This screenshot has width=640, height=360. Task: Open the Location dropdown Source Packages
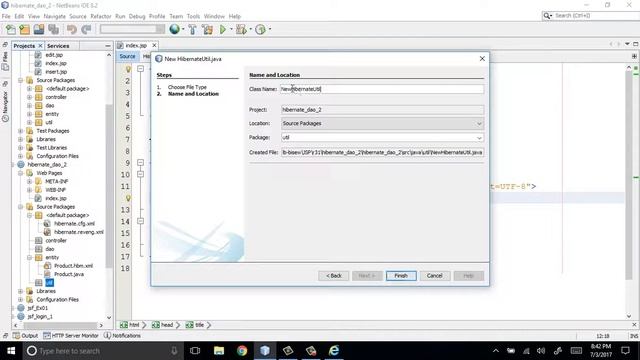coord(382,123)
